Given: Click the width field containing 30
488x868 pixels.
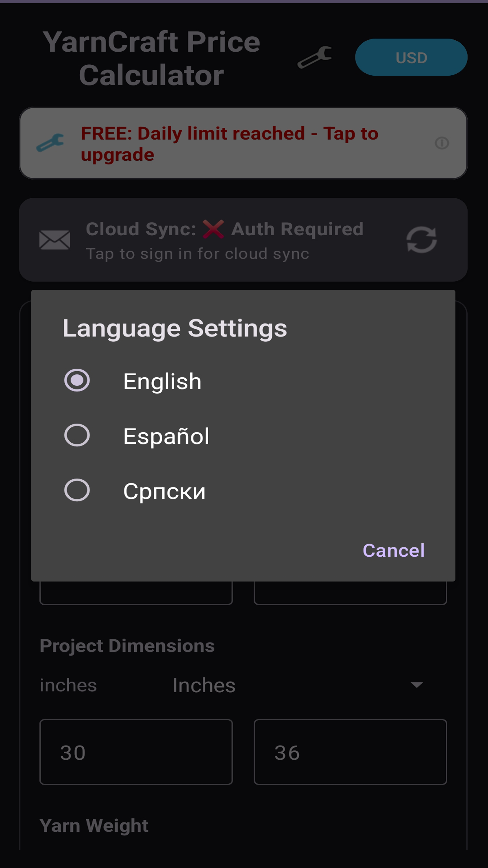Looking at the screenshot, I should coord(136,752).
